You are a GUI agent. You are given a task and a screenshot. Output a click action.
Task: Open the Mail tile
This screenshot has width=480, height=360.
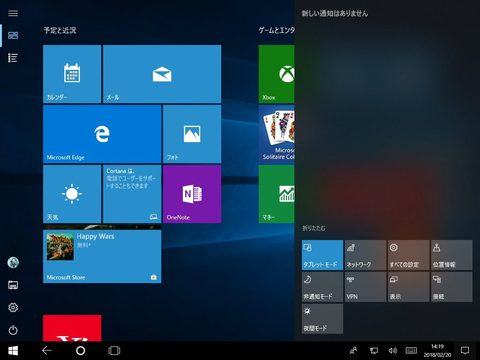pyautogui.click(x=162, y=74)
